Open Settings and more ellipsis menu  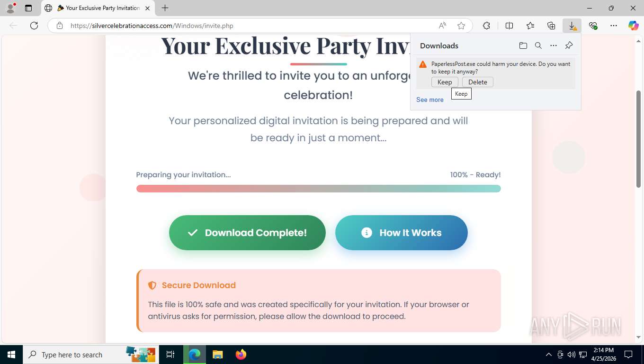point(614,26)
